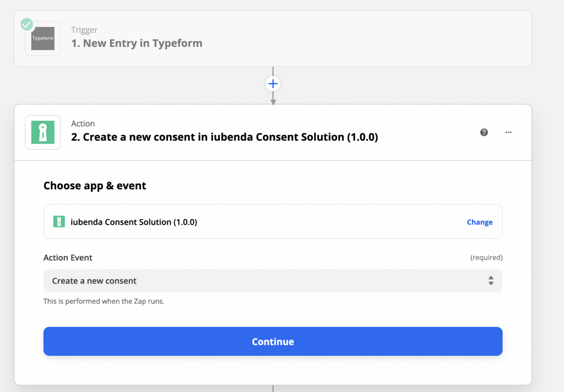
Task: Click the iubenda icon next to the Action label
Action: (42, 132)
